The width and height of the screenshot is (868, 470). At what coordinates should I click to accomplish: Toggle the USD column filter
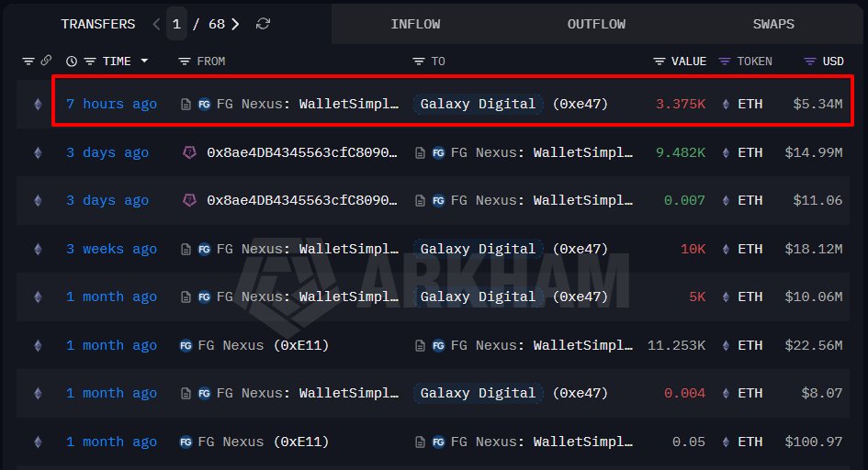(x=810, y=62)
